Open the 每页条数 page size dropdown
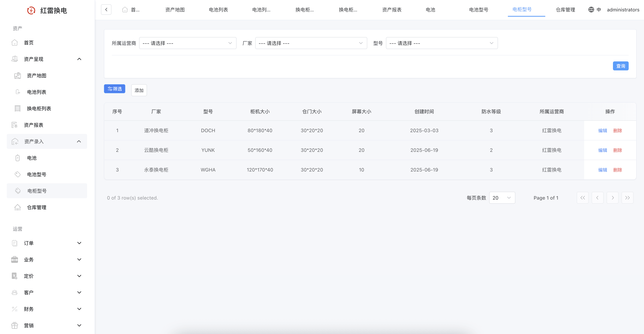644x334 pixels. click(x=502, y=198)
